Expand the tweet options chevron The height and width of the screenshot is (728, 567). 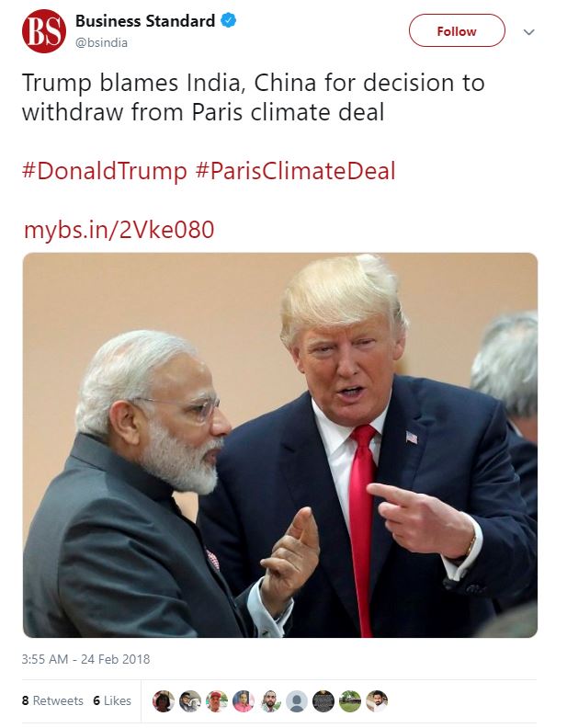(x=528, y=31)
